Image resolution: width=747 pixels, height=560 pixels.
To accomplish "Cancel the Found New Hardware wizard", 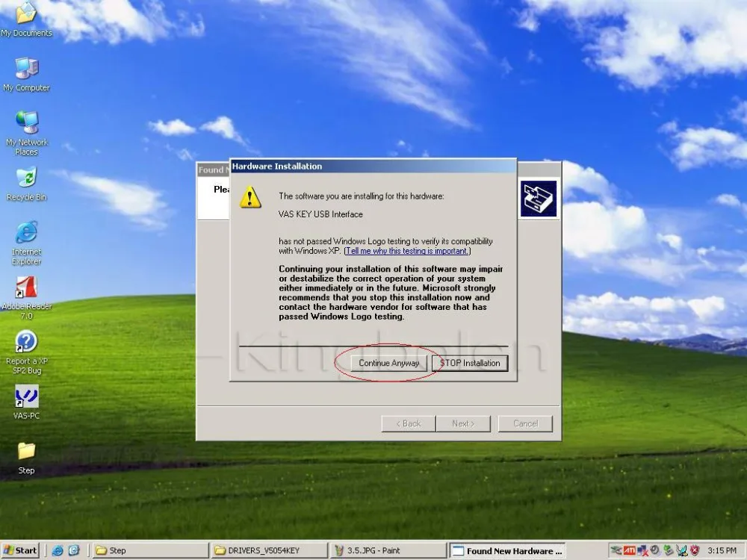I will pyautogui.click(x=525, y=423).
